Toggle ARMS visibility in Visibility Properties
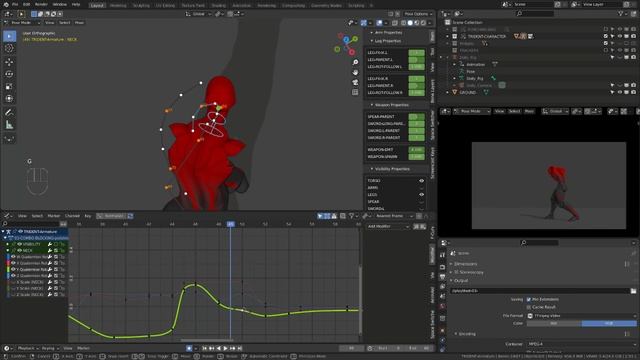 point(421,188)
